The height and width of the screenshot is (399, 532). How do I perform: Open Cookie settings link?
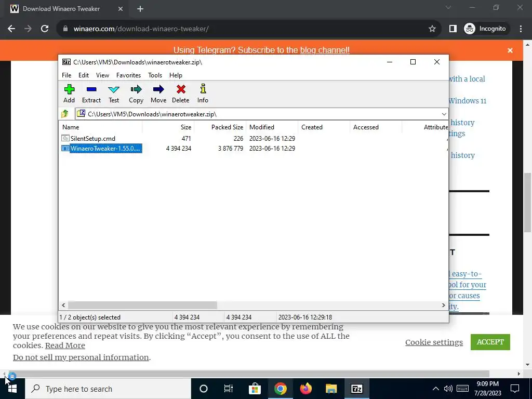434,342
